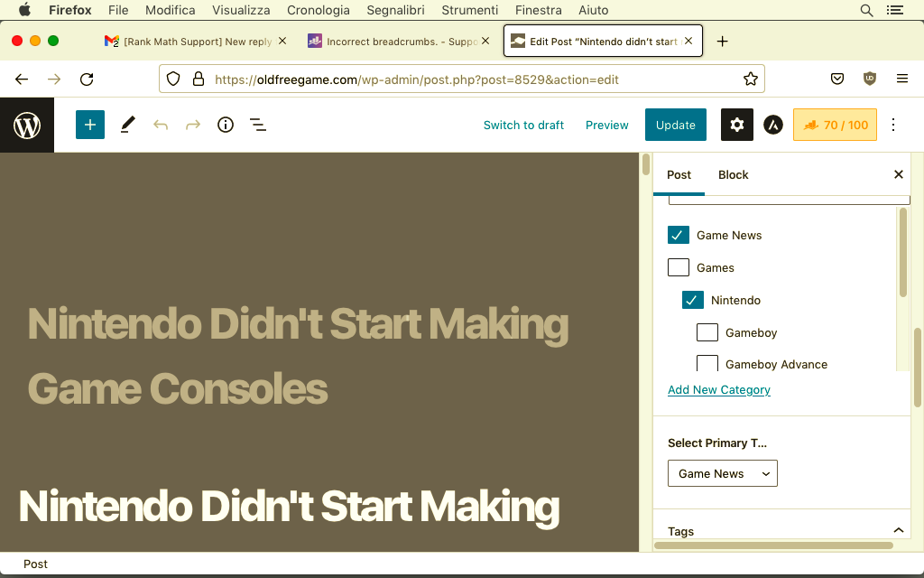
Task: Click the white Nintendo heading block
Action: tap(289, 507)
